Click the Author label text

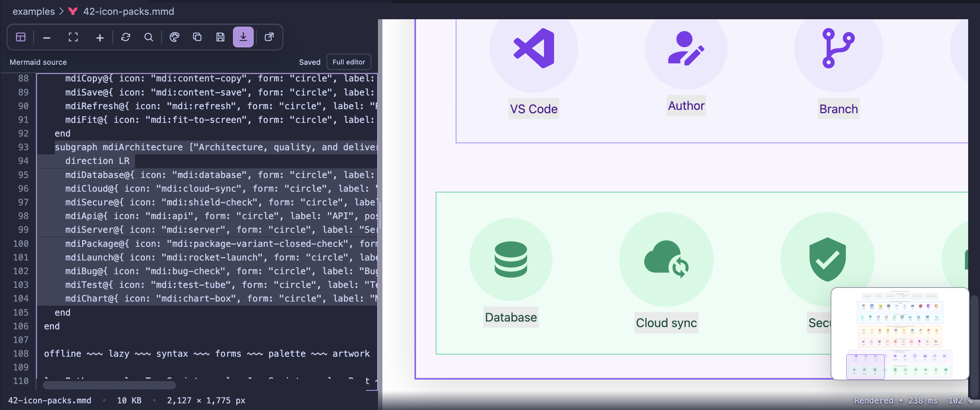pyautogui.click(x=686, y=106)
